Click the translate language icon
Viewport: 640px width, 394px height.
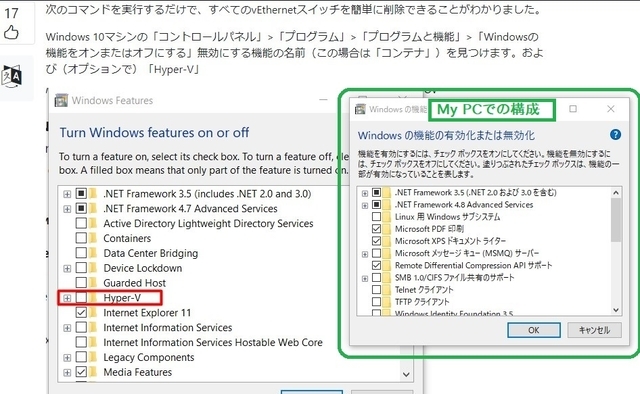[x=12, y=76]
